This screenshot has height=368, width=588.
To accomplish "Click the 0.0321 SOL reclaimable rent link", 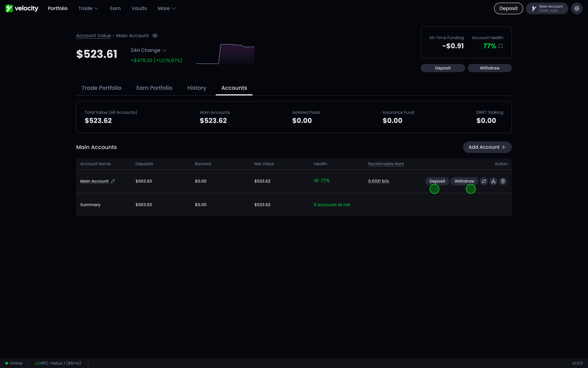I will coord(379,181).
